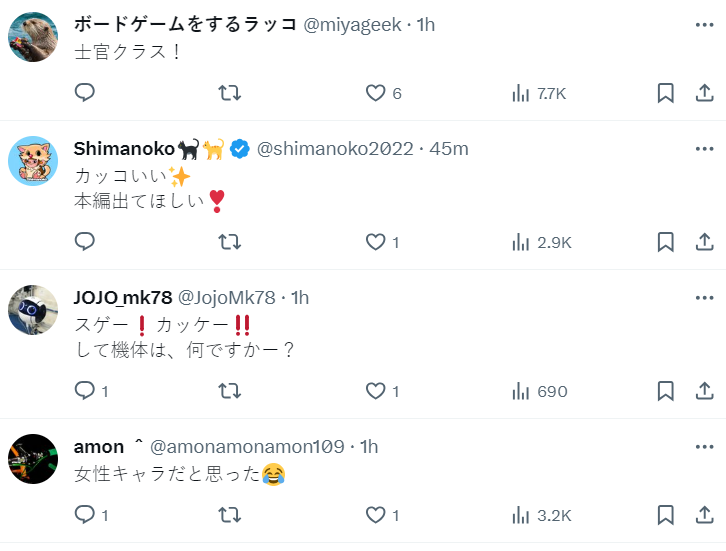Like the Shimanoko tweet
This screenshot has width=726, height=551.
coord(376,242)
